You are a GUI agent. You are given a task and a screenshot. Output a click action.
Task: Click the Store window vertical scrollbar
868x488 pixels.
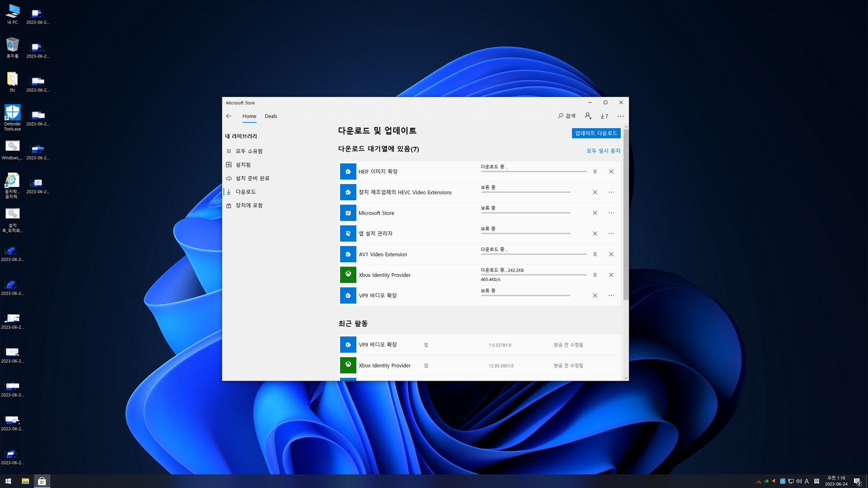pos(626,215)
